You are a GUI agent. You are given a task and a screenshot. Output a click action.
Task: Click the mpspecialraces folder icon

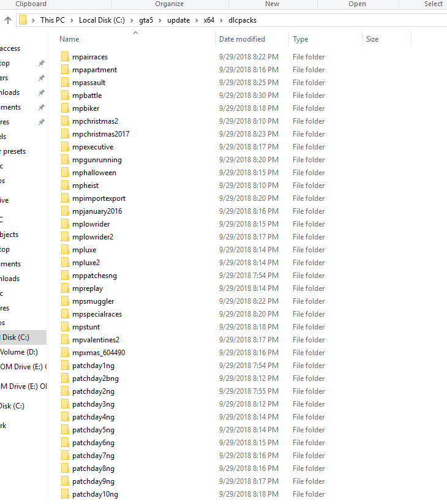coord(65,314)
